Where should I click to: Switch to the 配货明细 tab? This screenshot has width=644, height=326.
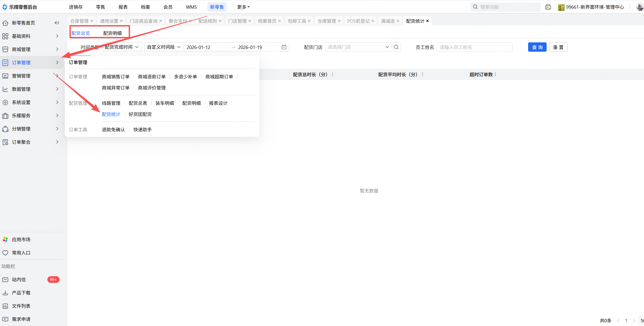coord(112,33)
